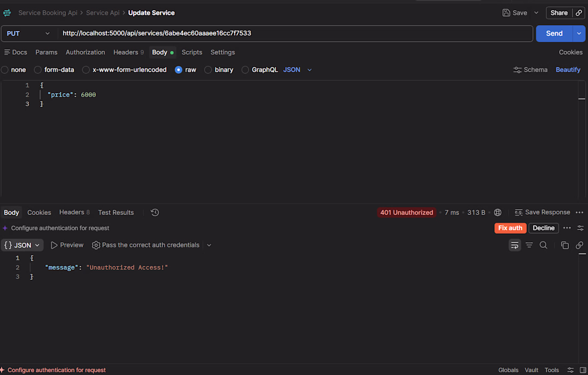588x375 pixels.
Task: Toggle word wrap in response
Action: click(514, 245)
